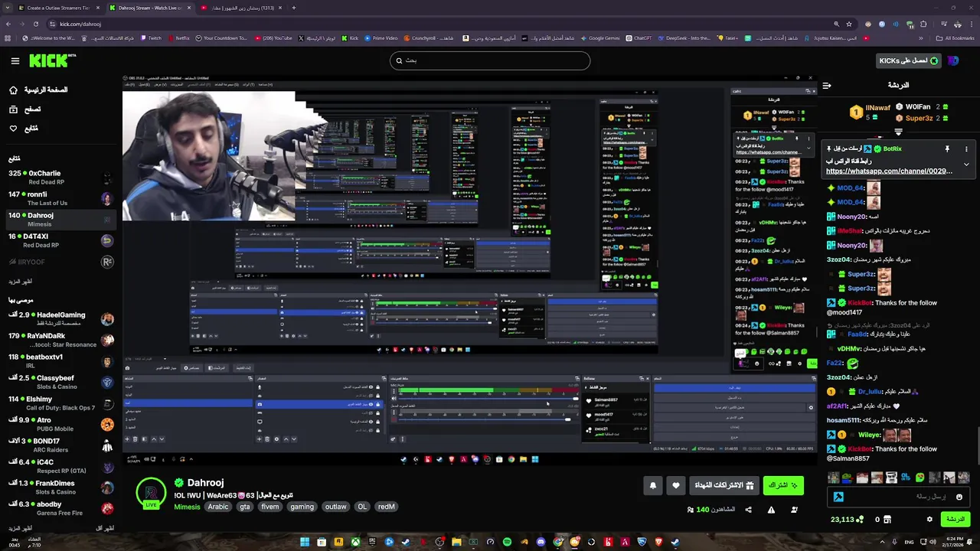Click اشتراك subscribe button
The width and height of the screenshot is (980, 551).
click(x=783, y=486)
